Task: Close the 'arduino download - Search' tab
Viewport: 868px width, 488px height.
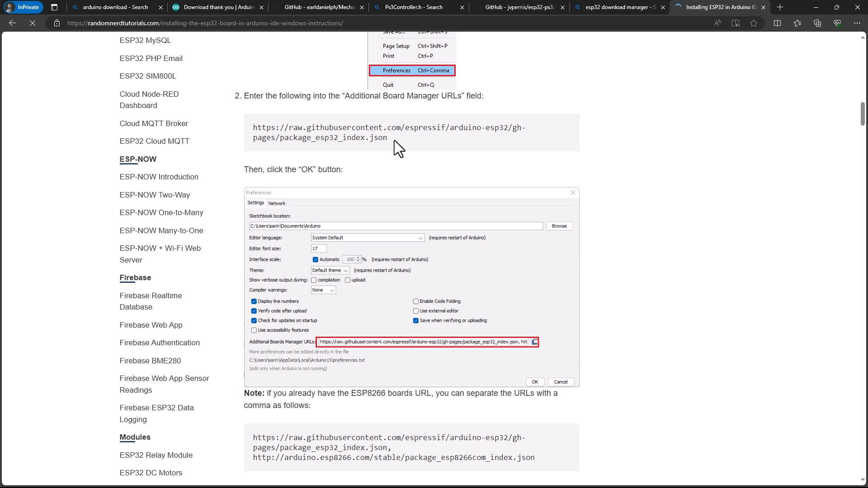Action: 160,7
